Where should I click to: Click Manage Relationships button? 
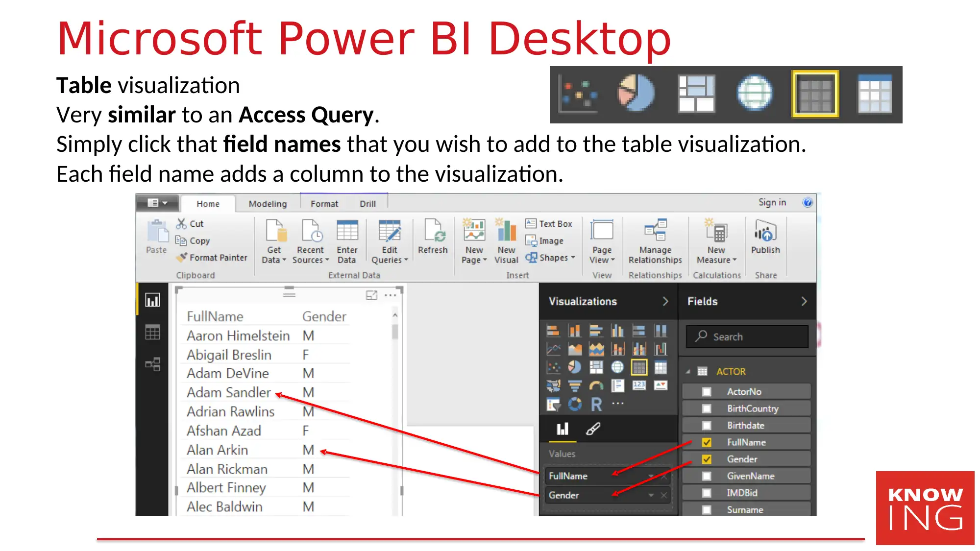click(655, 241)
